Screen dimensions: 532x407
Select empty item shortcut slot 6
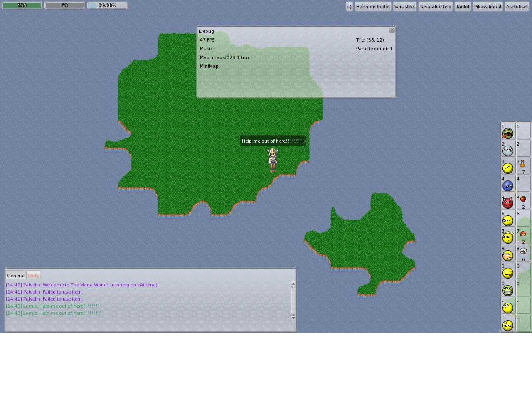(523, 218)
